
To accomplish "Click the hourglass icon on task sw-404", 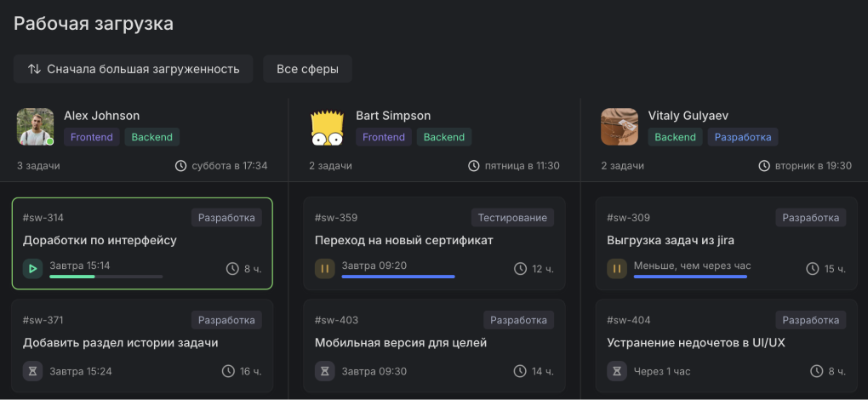I will click(x=617, y=371).
